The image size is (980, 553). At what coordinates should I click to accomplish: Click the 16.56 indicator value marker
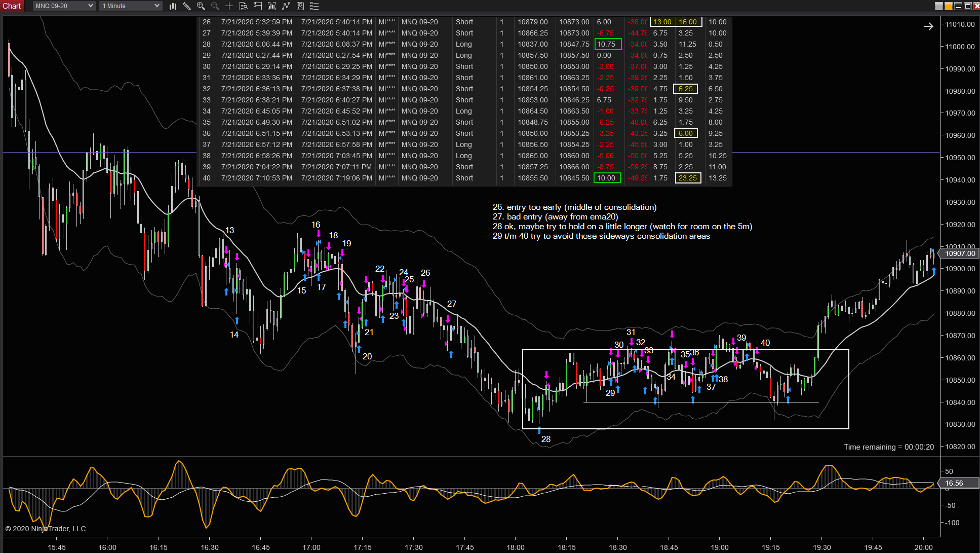(954, 483)
